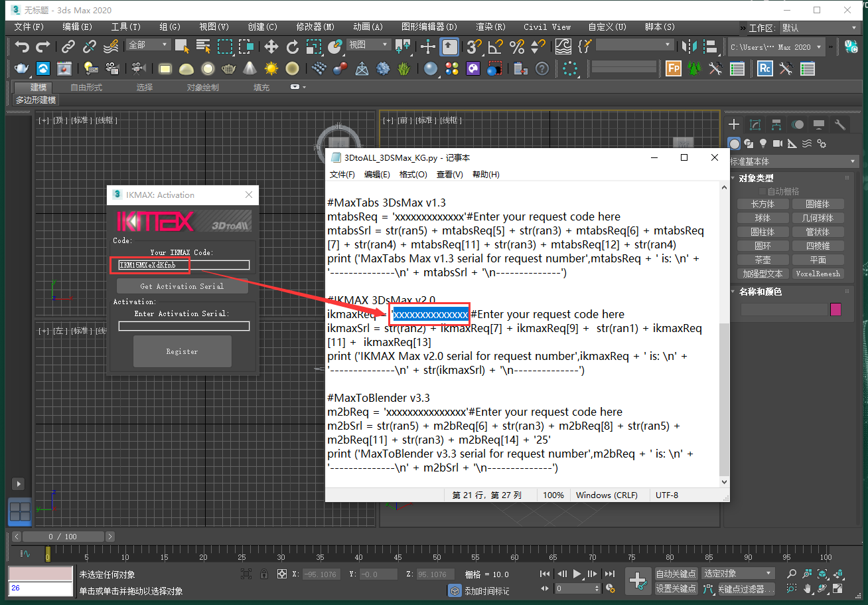868x605 pixels.
Task: Click the time slider 0 / 100 bar
Action: (63, 537)
